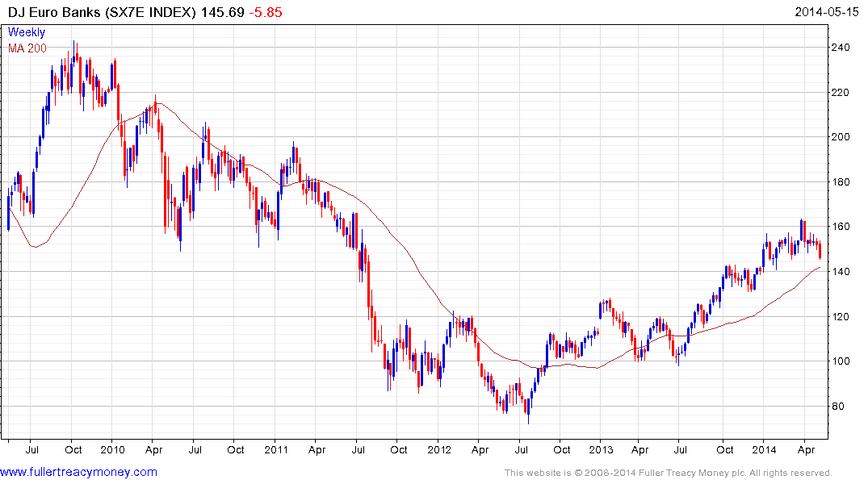Click the 220 price axis label
Viewport: 868px width, 484px height.
coord(841,93)
